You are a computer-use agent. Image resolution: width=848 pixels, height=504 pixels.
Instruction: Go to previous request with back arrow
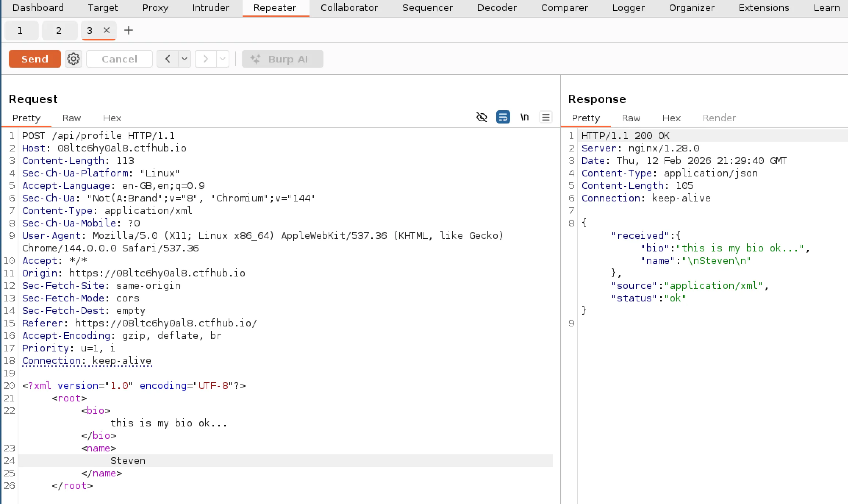click(x=168, y=58)
